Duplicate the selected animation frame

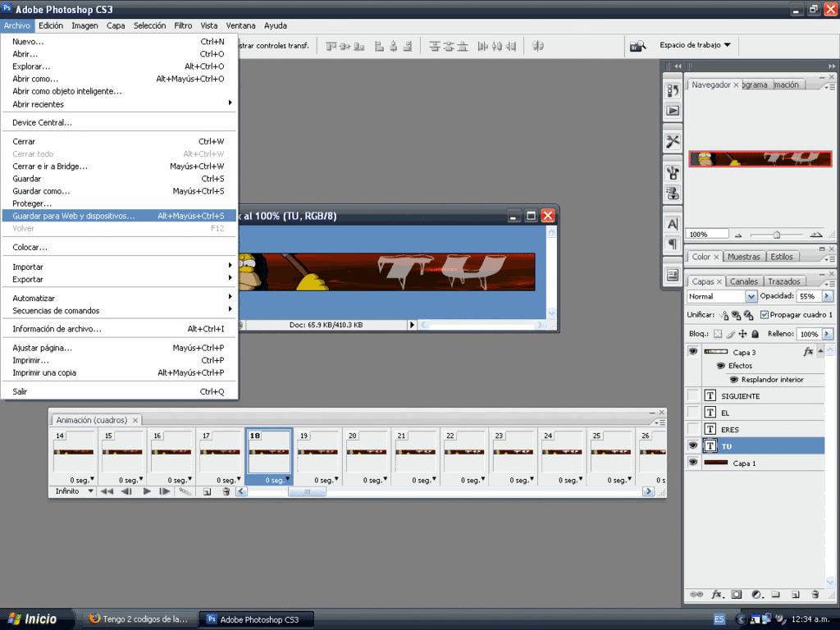point(207,491)
